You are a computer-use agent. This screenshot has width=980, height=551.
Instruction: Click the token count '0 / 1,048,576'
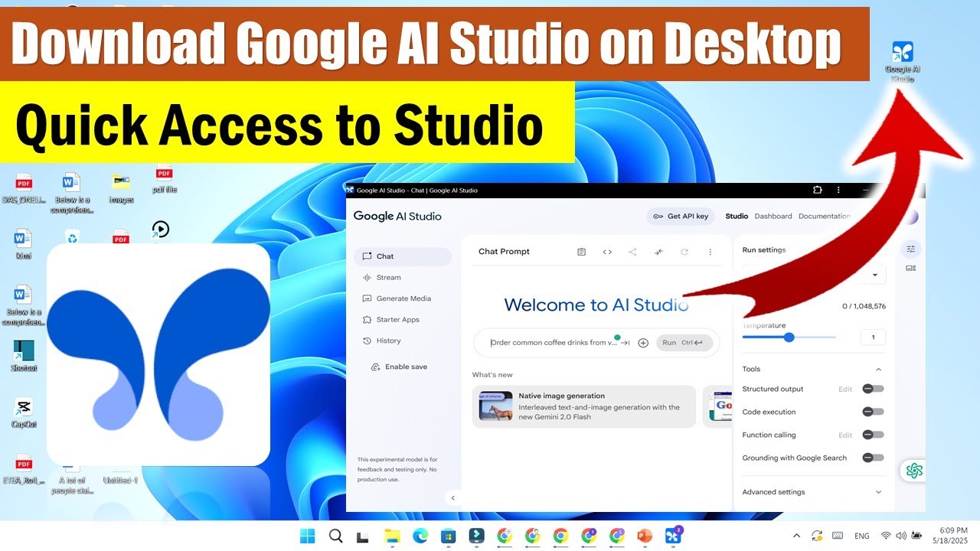[864, 306]
